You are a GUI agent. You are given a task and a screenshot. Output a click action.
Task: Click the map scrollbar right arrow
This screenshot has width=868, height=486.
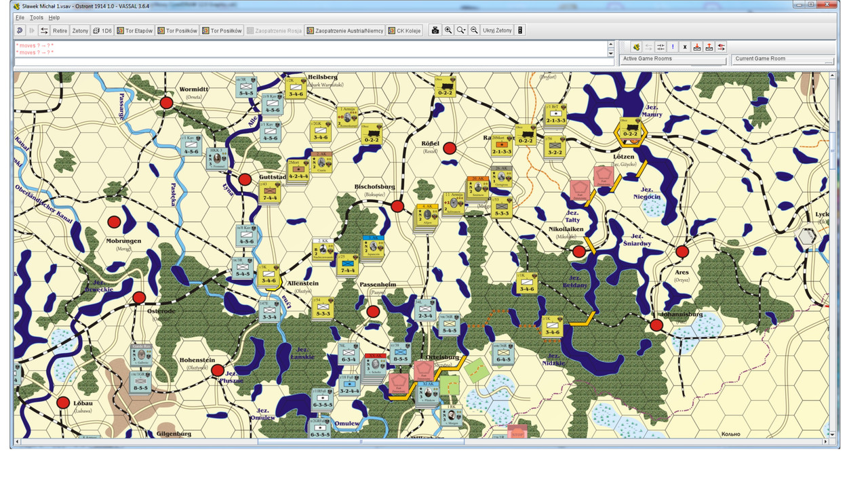coord(825,442)
